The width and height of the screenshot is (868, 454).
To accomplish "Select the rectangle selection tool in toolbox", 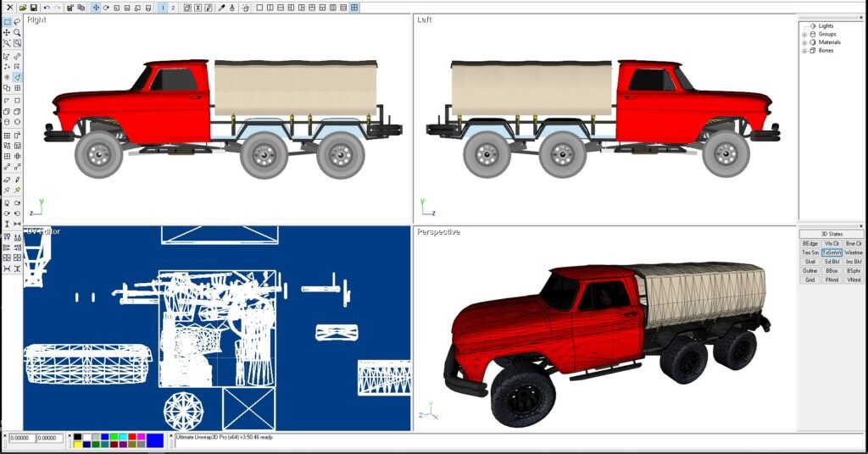I will 7,22.
